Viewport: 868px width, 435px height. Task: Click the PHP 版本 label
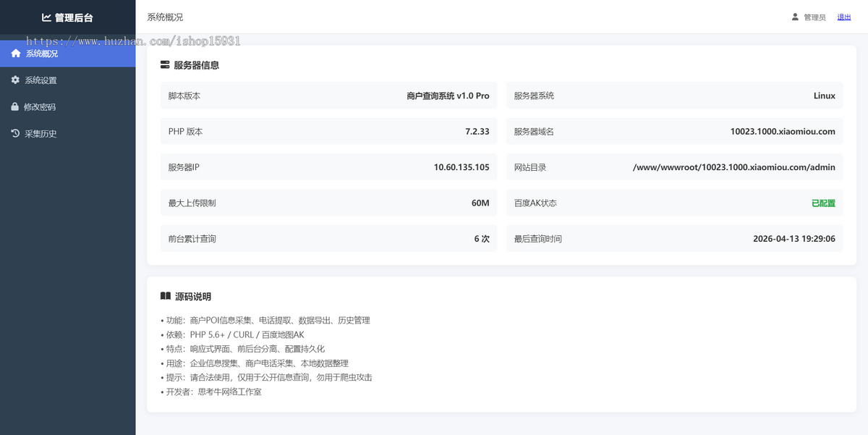[x=186, y=132]
